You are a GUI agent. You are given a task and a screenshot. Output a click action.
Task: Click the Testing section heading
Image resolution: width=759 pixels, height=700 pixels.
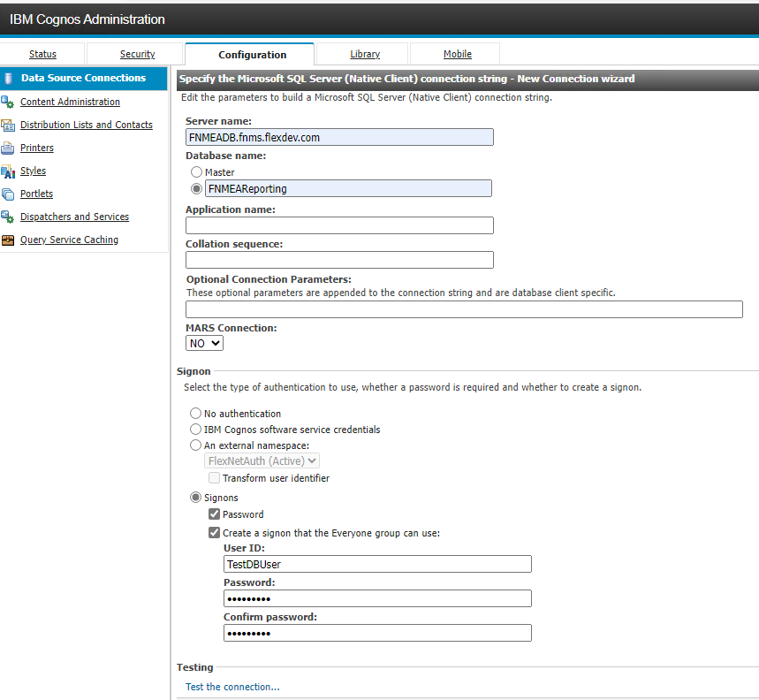[195, 667]
